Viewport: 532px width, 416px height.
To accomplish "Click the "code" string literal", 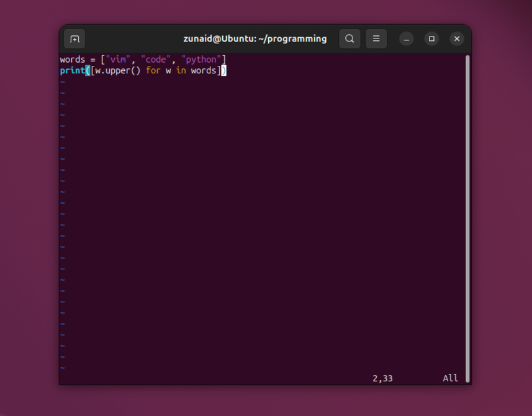I will point(156,60).
